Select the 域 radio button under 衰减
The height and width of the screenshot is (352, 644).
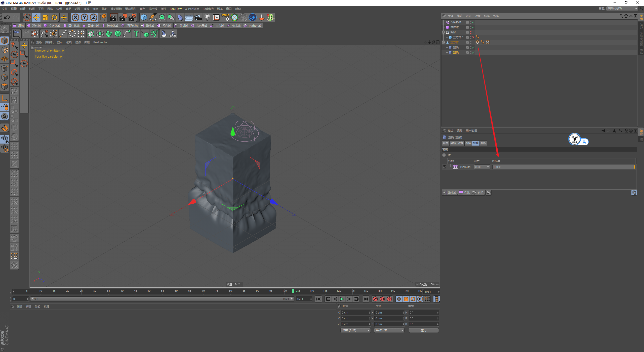(x=444, y=155)
